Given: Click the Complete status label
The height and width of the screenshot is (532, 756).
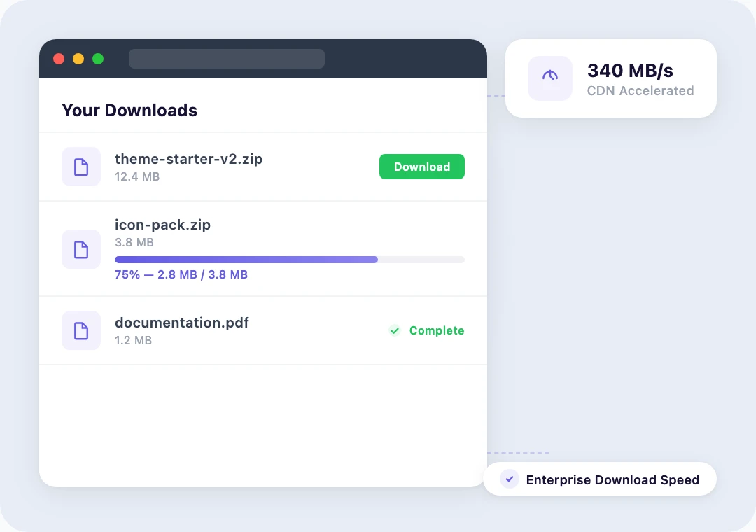Looking at the screenshot, I should pos(437,331).
